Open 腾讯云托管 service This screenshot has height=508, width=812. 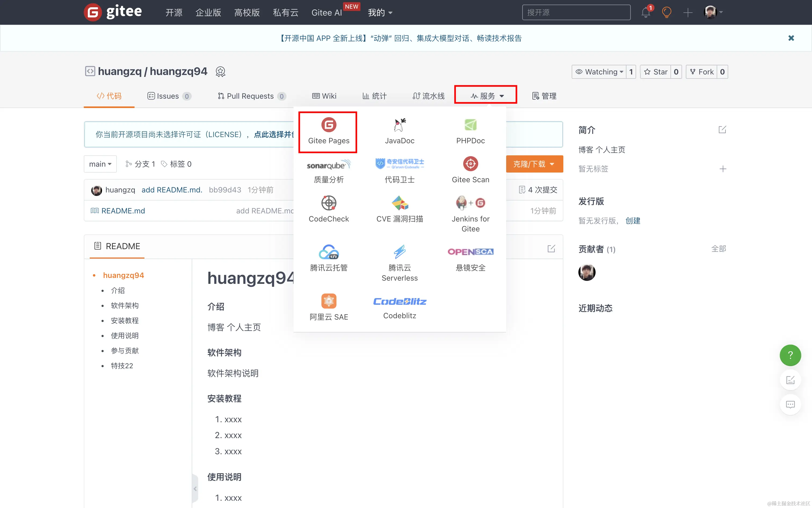pos(328,259)
